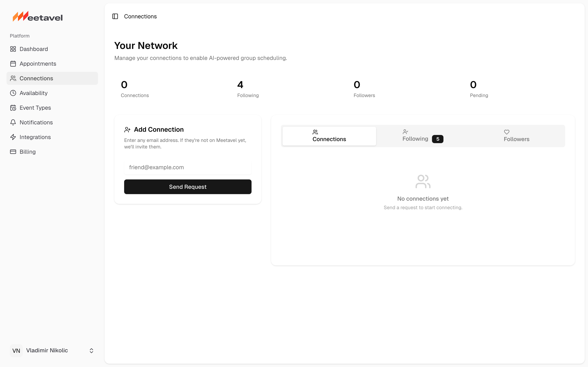
Task: Click the friend@example.com email field
Action: (x=188, y=167)
